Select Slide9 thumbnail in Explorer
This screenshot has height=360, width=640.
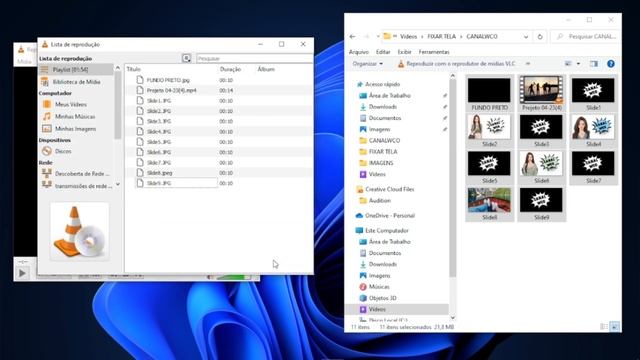point(542,204)
